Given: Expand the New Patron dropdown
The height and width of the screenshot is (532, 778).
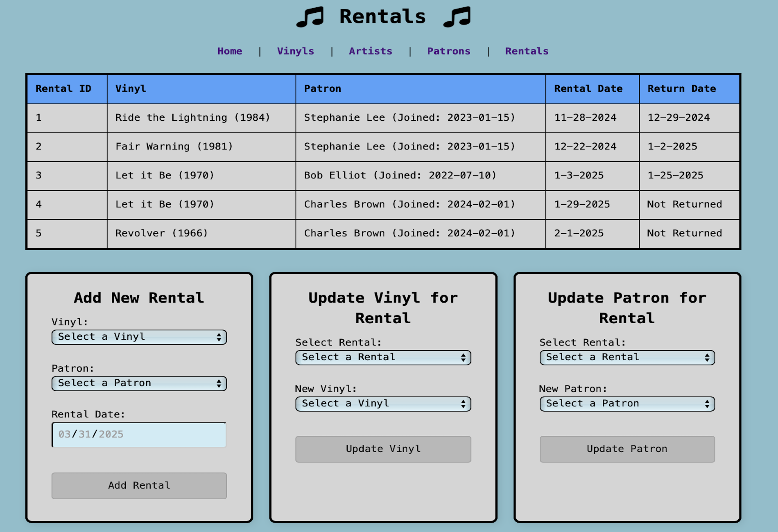Looking at the screenshot, I should pos(627,404).
